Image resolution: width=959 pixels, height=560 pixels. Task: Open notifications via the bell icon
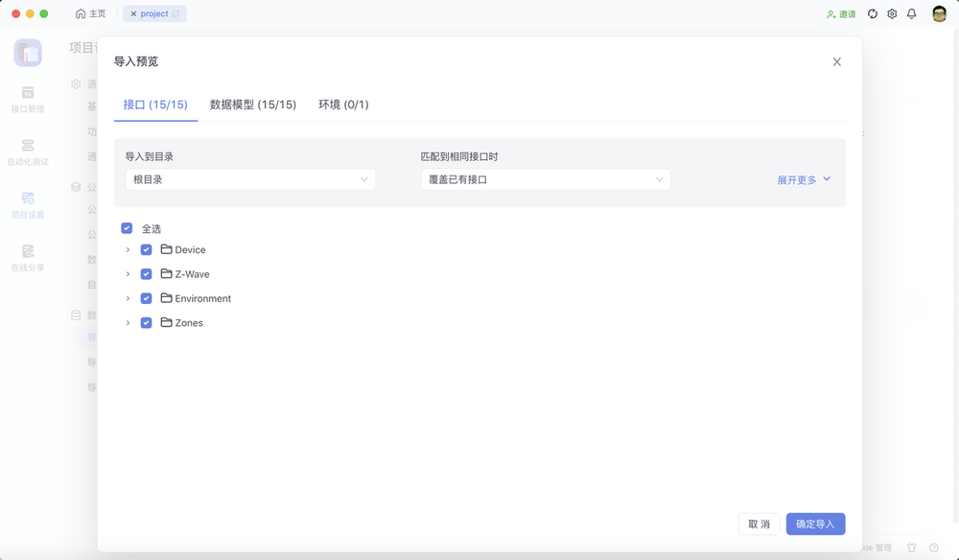click(912, 13)
